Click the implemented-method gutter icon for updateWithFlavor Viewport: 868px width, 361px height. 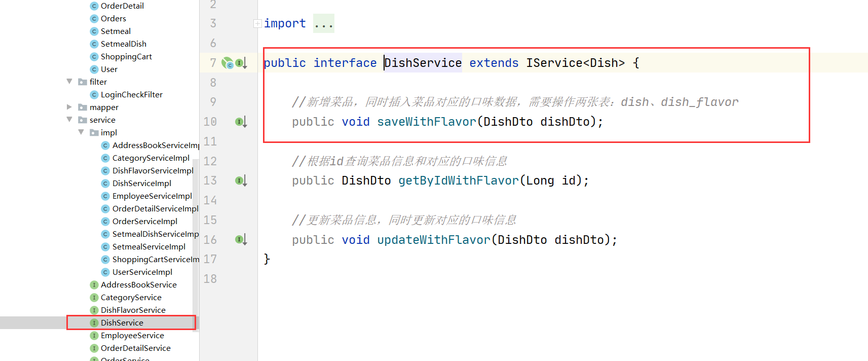(241, 239)
